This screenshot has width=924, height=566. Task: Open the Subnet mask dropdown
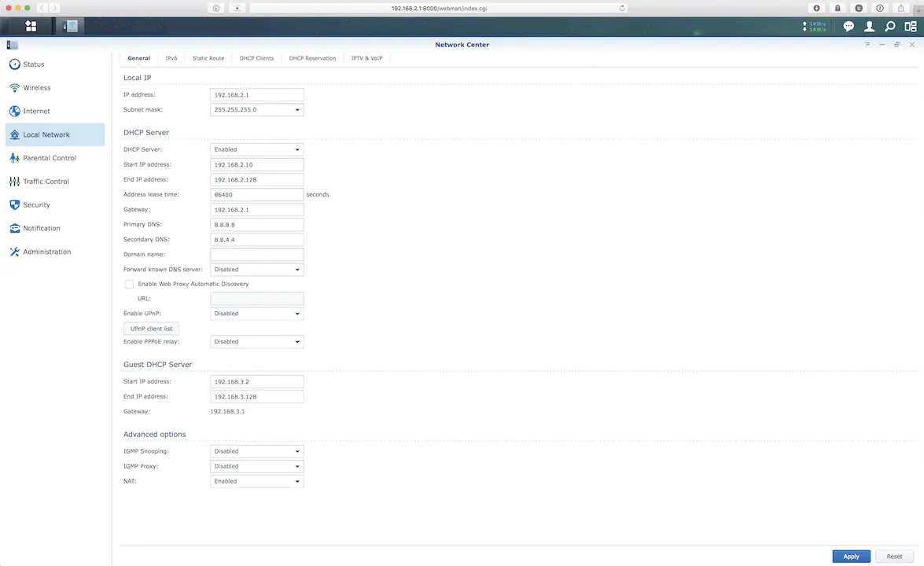click(x=257, y=109)
